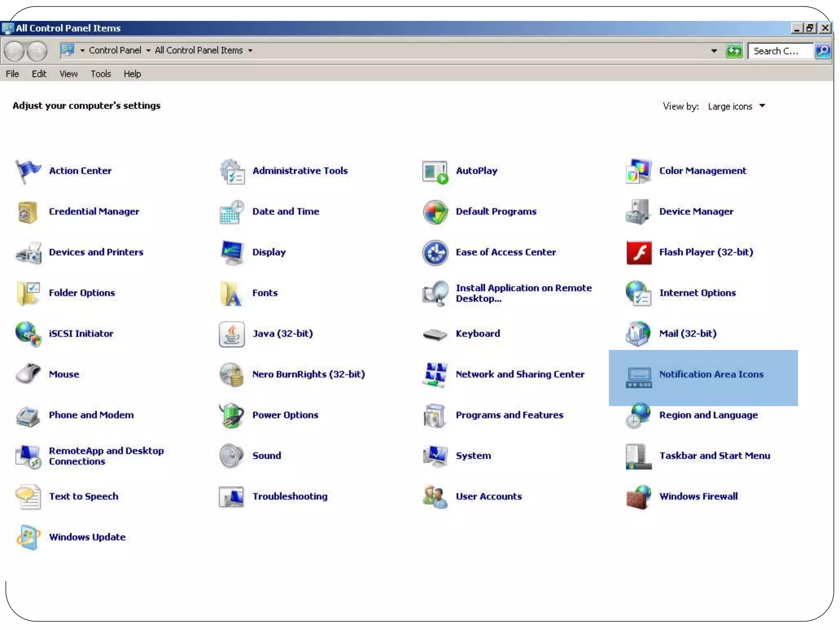The width and height of the screenshot is (840, 630).
Task: Open the View menu
Action: click(68, 74)
